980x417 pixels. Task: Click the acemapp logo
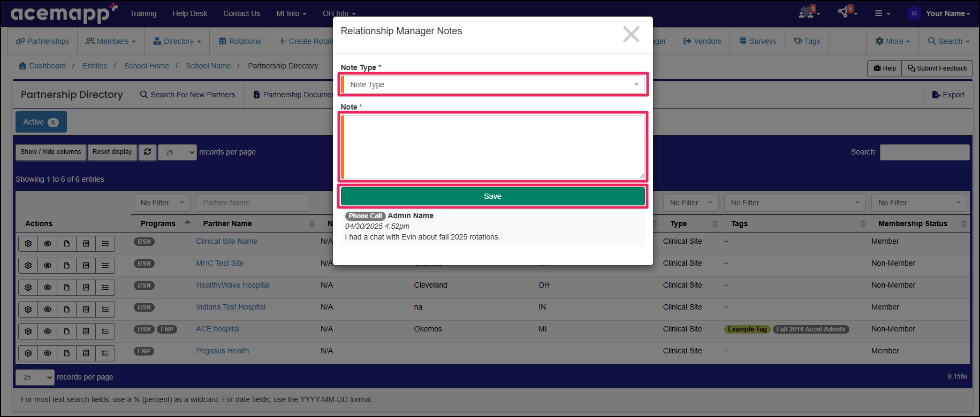pos(64,13)
